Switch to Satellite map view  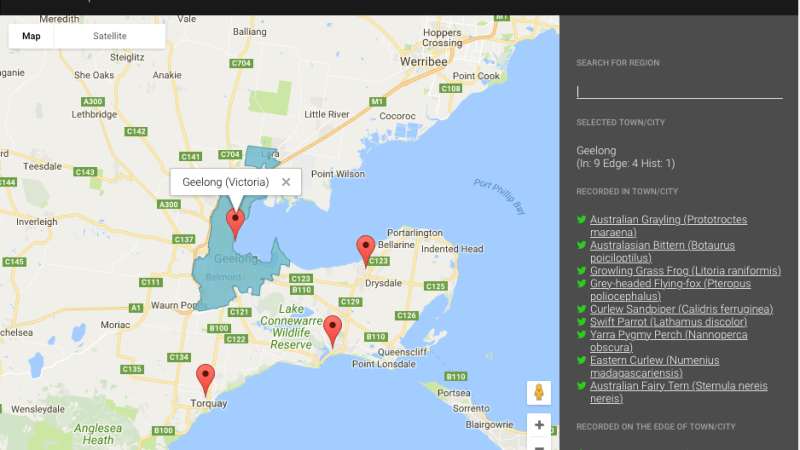click(110, 36)
